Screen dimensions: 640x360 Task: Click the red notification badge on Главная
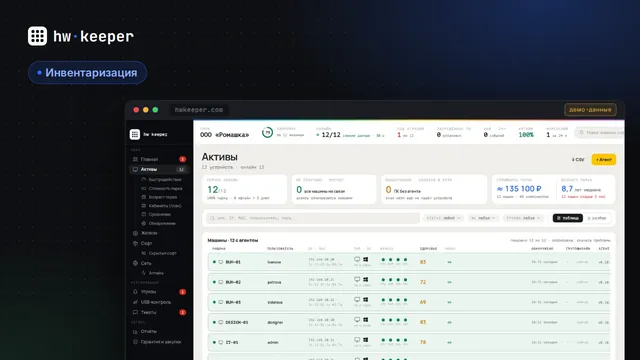click(x=182, y=159)
